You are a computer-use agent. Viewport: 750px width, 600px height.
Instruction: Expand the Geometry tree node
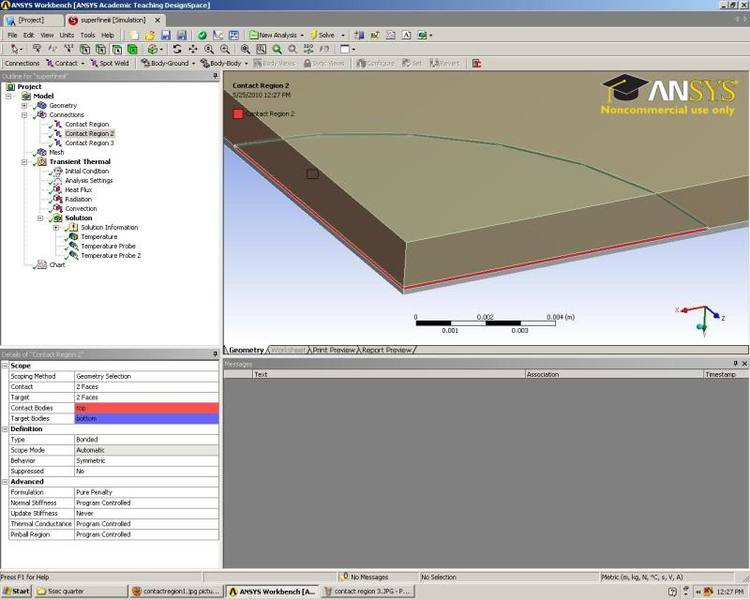coord(24,105)
